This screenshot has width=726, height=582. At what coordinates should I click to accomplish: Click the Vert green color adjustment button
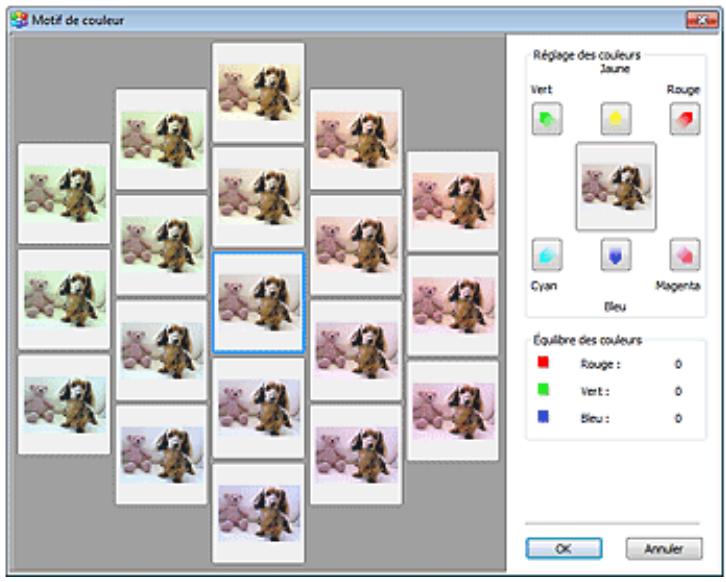[547, 120]
